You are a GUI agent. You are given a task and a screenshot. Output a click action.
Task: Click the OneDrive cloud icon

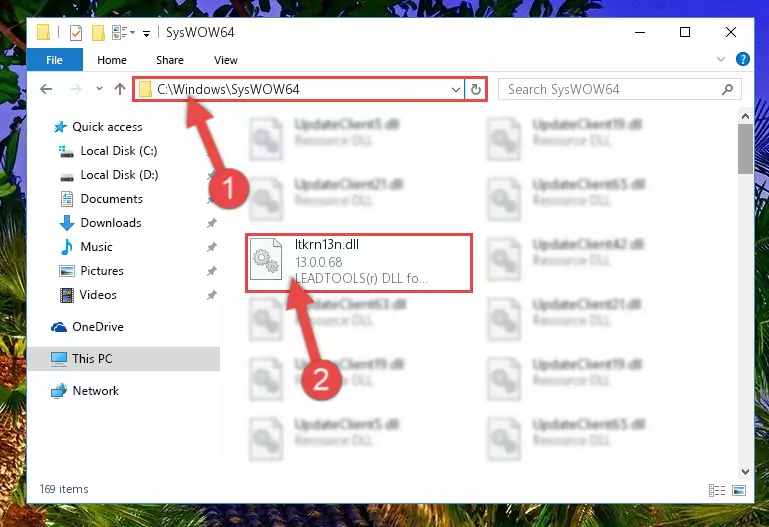tap(59, 327)
